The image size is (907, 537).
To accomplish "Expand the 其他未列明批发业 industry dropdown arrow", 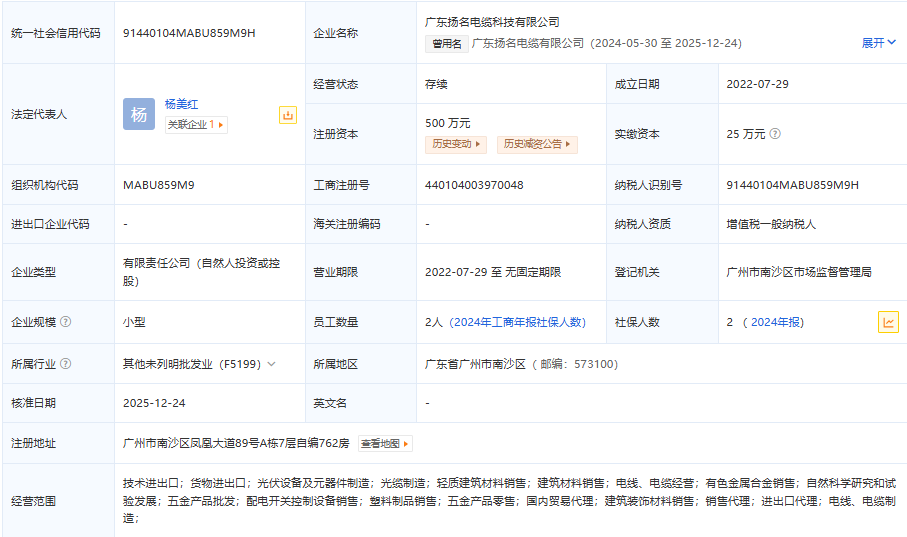I will pyautogui.click(x=272, y=364).
